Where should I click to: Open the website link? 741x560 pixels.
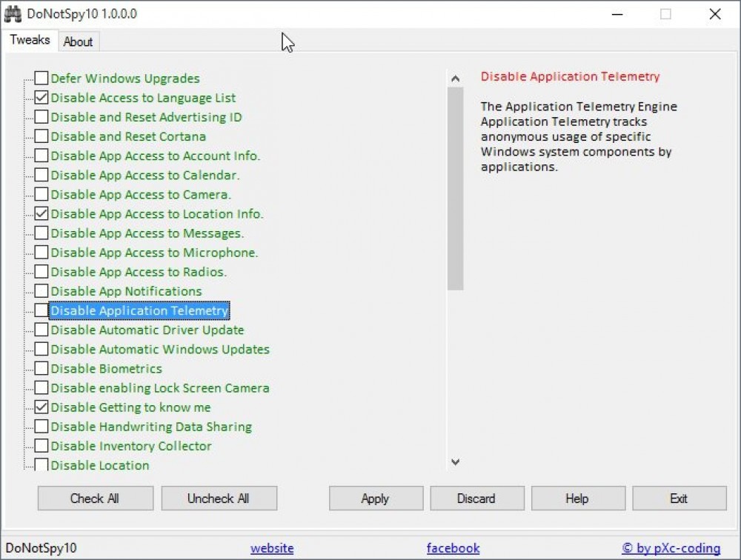click(x=272, y=548)
